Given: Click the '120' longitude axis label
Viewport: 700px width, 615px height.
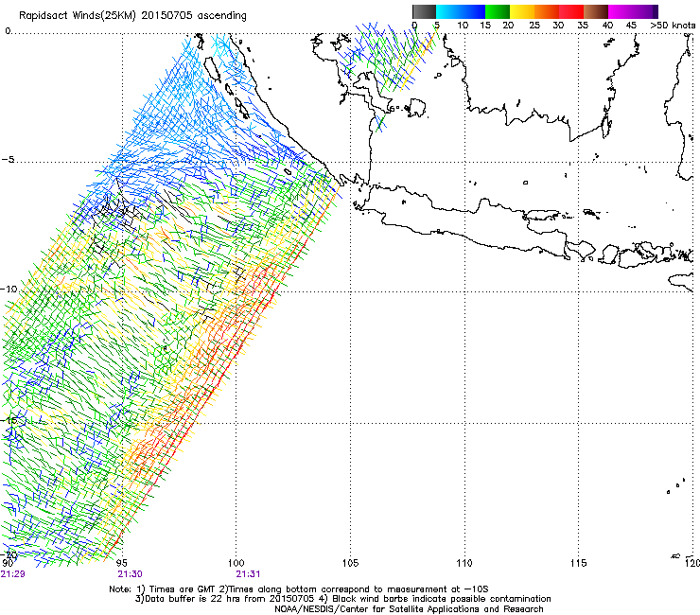Looking at the screenshot, I should [692, 563].
